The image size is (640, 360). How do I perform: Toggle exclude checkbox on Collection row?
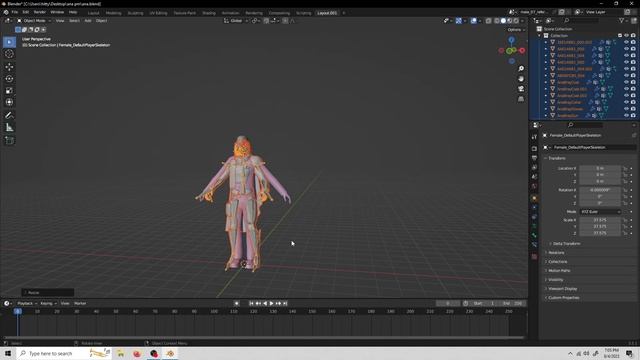(x=620, y=36)
